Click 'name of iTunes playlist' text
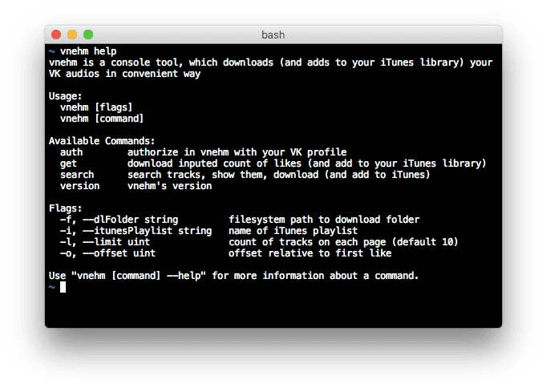547x392 pixels. pos(293,231)
